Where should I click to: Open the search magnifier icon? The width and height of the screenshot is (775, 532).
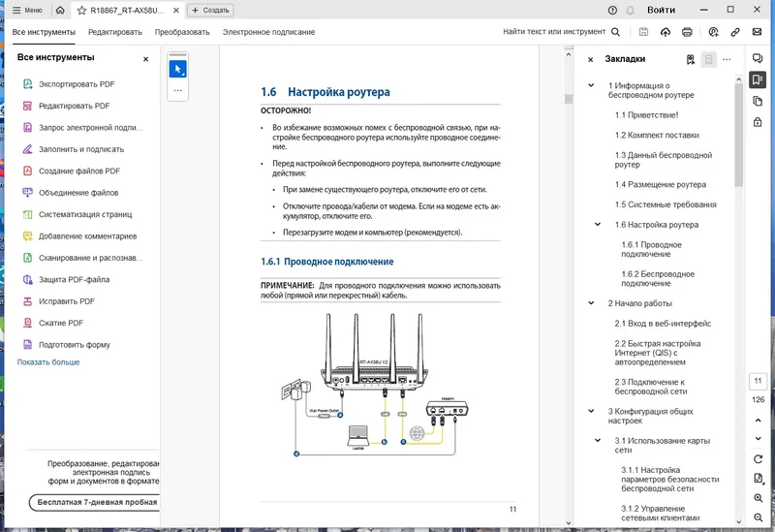[615, 32]
